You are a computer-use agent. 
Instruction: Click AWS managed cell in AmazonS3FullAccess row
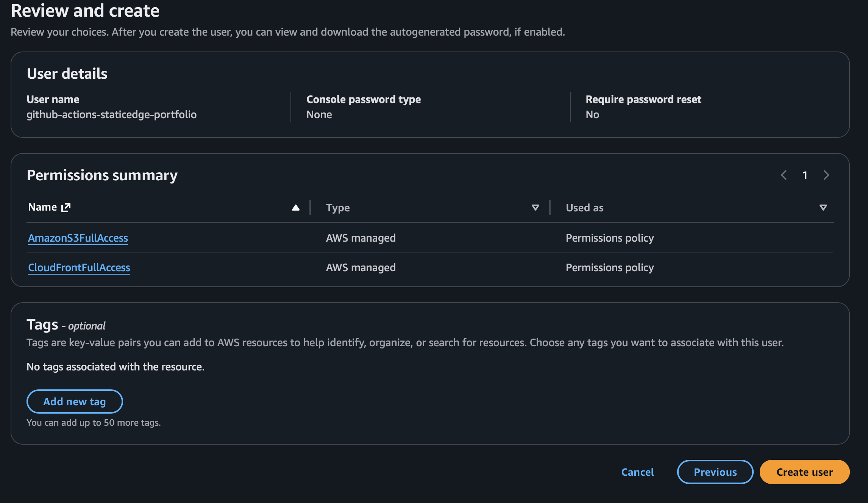coord(361,238)
